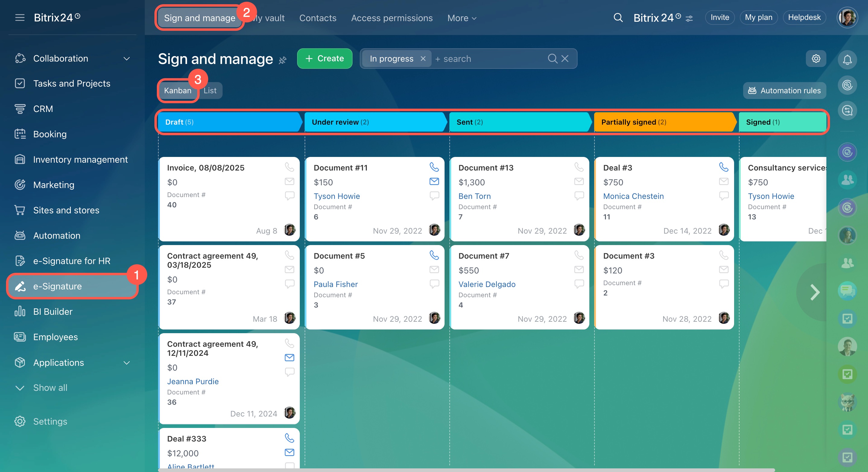868x472 pixels.
Task: Click mail icon on Contract agreement 12/11/2024 card
Action: pyautogui.click(x=290, y=357)
